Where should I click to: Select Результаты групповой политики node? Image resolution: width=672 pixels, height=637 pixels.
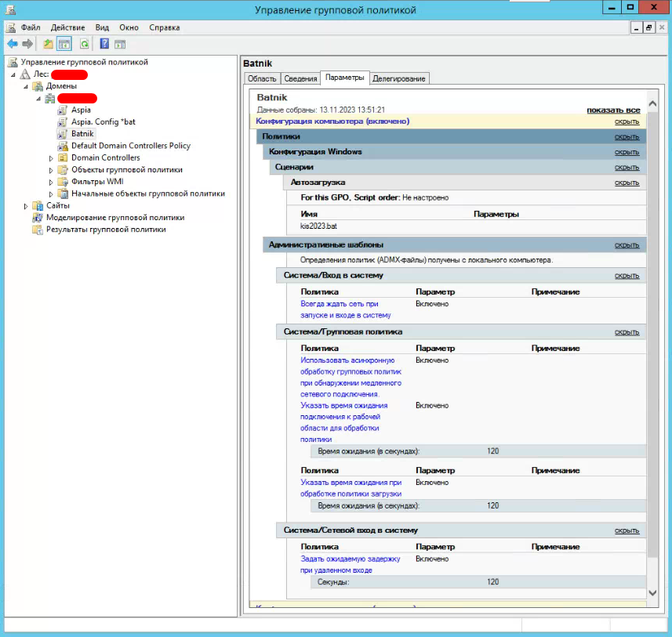coord(106,230)
